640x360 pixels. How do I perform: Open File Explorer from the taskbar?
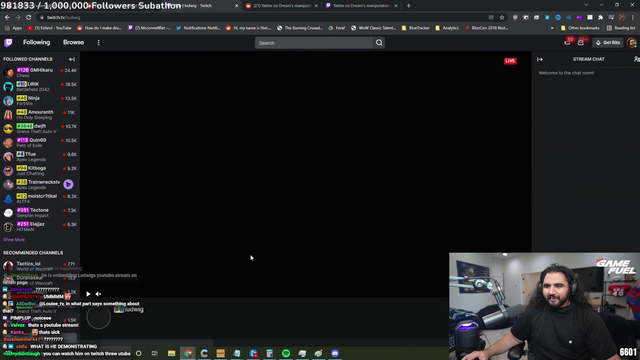coord(171,353)
